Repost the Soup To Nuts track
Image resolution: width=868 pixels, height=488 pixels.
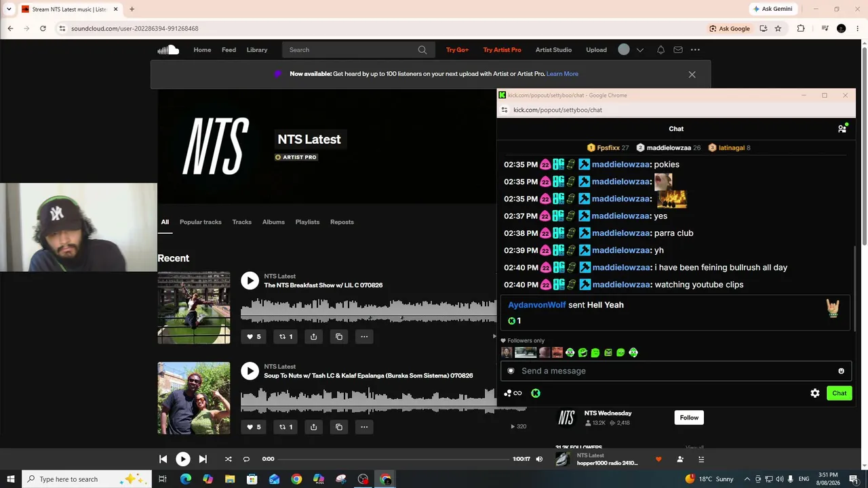(x=285, y=427)
